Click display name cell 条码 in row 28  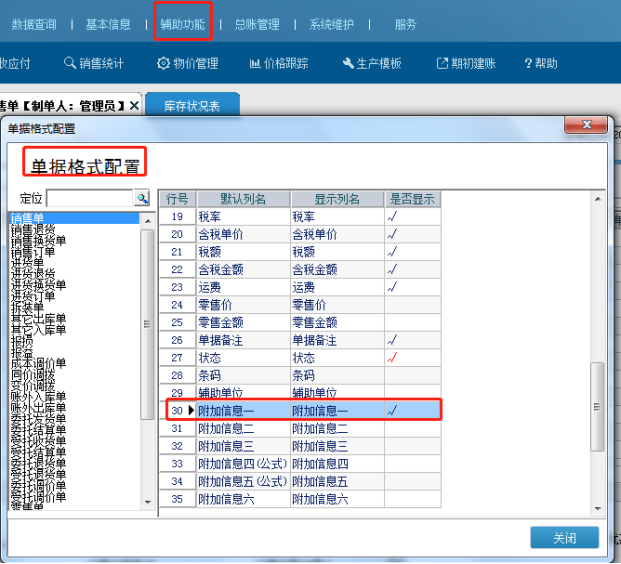[x=337, y=375]
